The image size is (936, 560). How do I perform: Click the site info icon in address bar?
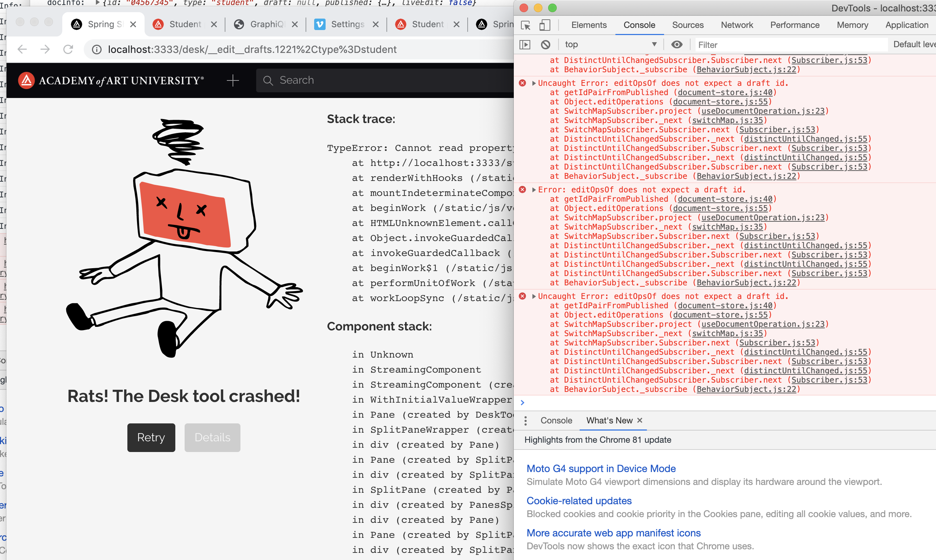tap(97, 49)
